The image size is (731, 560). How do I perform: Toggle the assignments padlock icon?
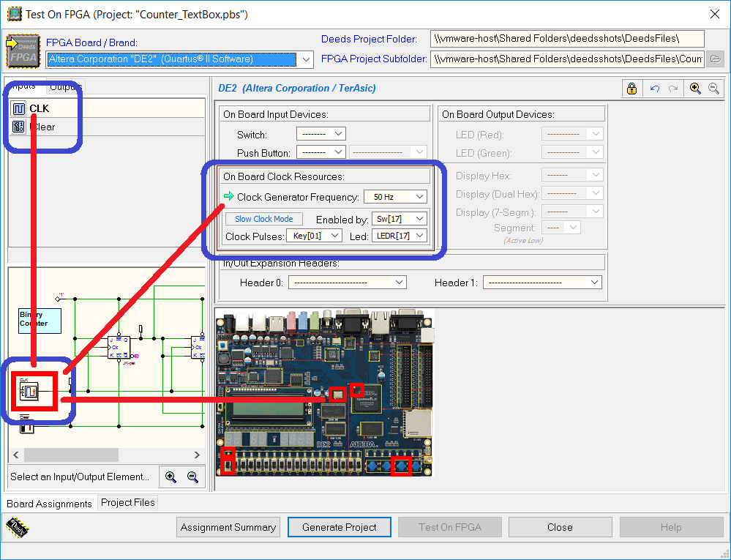[631, 88]
